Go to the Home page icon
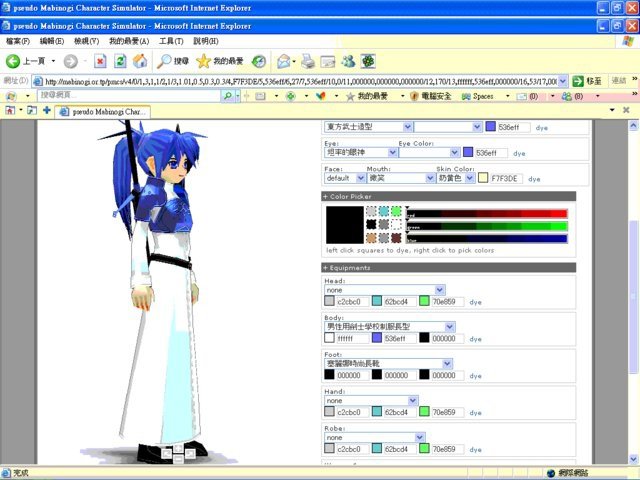The image size is (640, 480). coord(140,61)
